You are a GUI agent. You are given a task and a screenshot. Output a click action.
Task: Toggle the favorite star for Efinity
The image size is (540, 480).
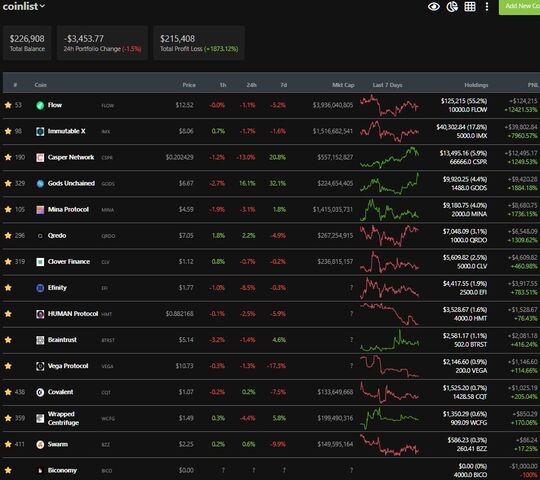(x=8, y=288)
